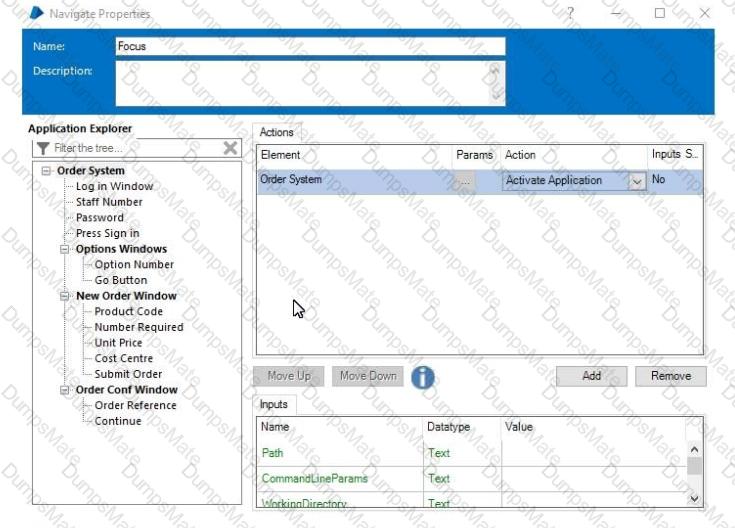Viewport: 735px width, 528px height.
Task: Collapse the Order Conf Window node
Action: point(65,390)
